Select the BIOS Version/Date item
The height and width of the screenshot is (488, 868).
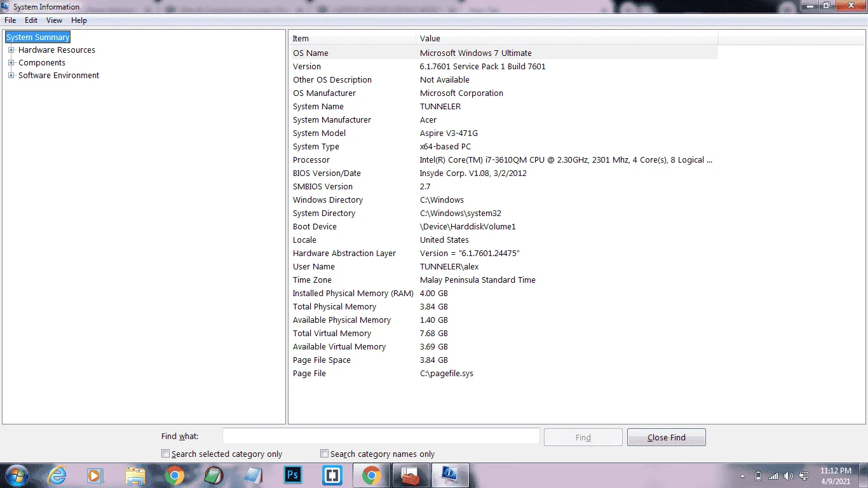[327, 173]
